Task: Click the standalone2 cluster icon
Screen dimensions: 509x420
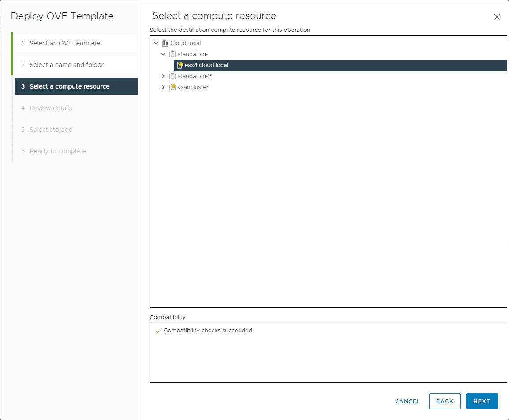Action: [x=172, y=76]
